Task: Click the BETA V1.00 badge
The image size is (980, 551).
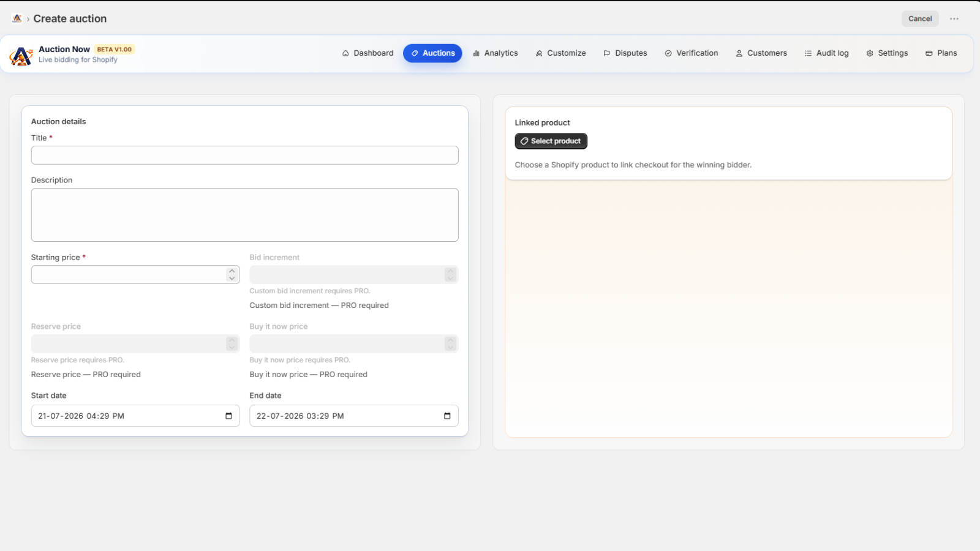Action: point(115,50)
